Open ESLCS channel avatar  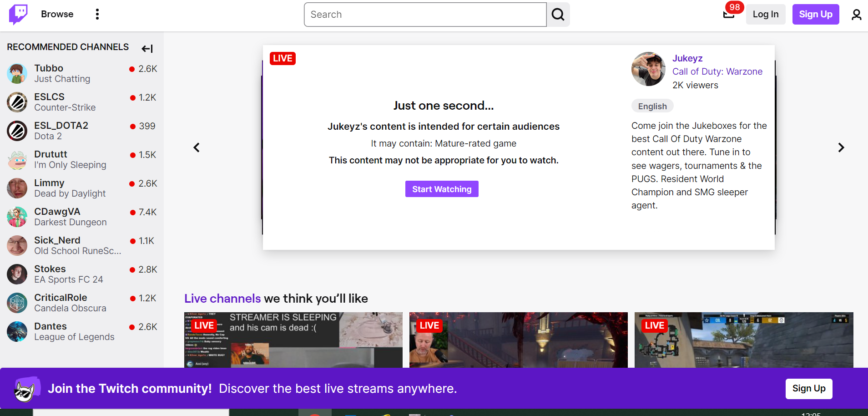17,102
